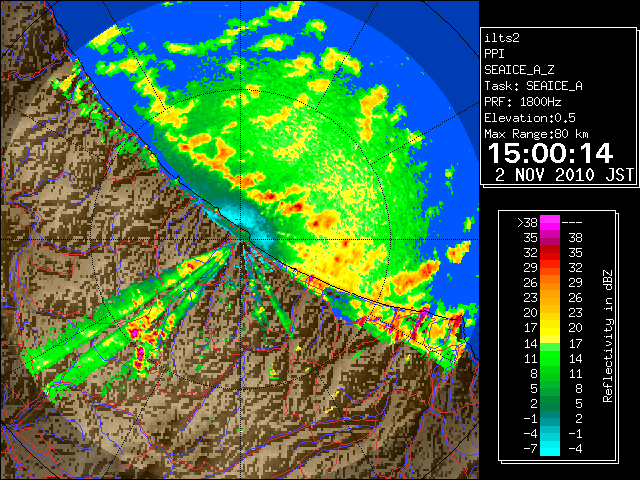
Task: Select the '2 NOV 2010 JST' date
Action: (564, 175)
